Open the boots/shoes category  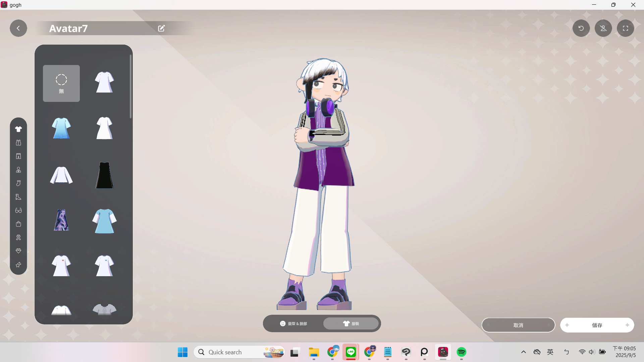[x=18, y=197]
